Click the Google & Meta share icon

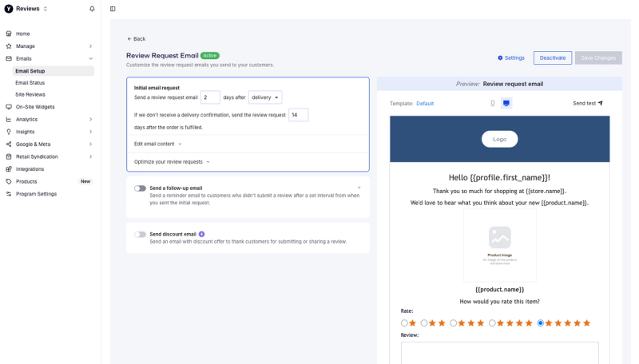click(x=9, y=144)
